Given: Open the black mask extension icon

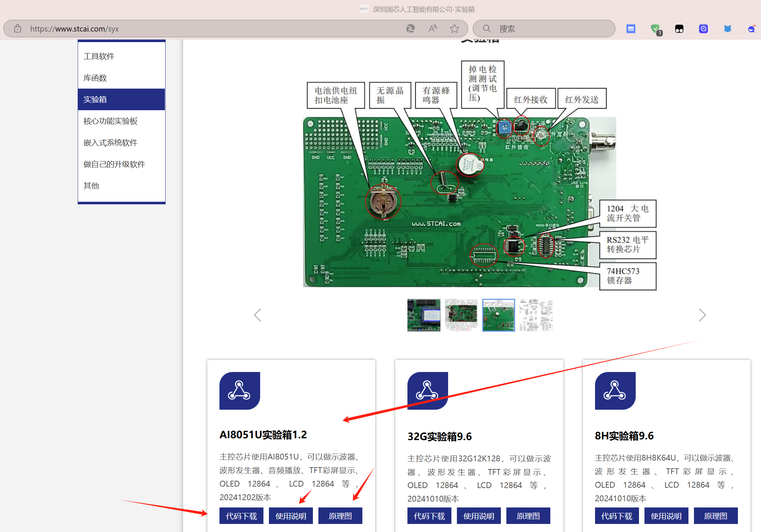Looking at the screenshot, I should (x=679, y=29).
